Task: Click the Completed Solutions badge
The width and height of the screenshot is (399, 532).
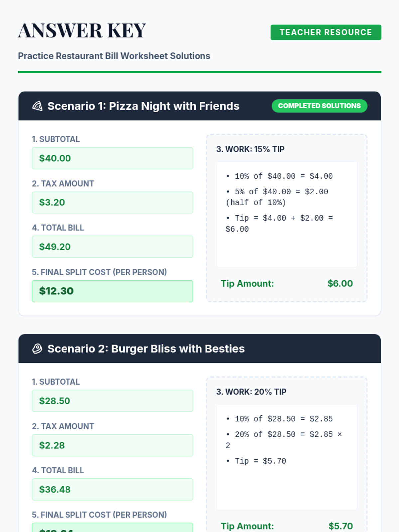Action: coord(319,106)
